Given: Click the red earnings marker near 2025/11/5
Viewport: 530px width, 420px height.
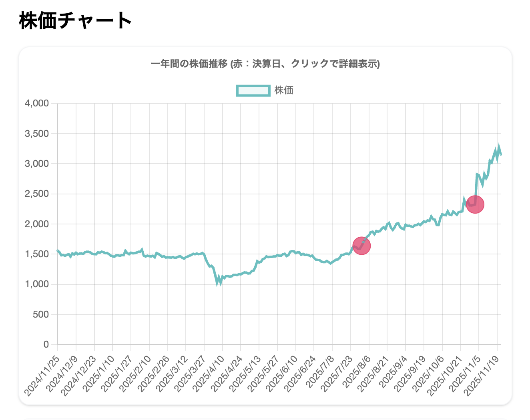Looking at the screenshot, I should pos(475,204).
